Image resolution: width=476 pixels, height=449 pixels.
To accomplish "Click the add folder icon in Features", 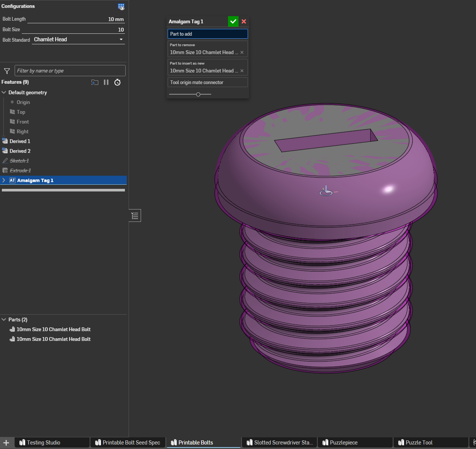I will click(x=95, y=82).
